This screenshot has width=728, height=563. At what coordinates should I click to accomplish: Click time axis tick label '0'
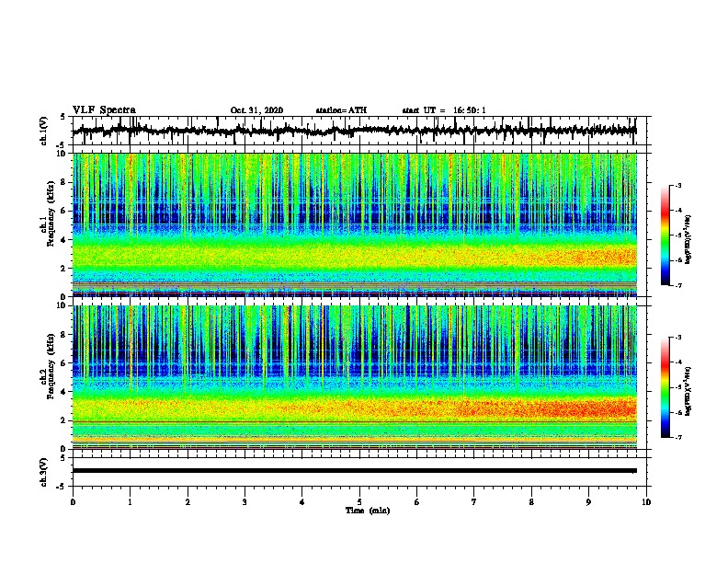point(73,502)
